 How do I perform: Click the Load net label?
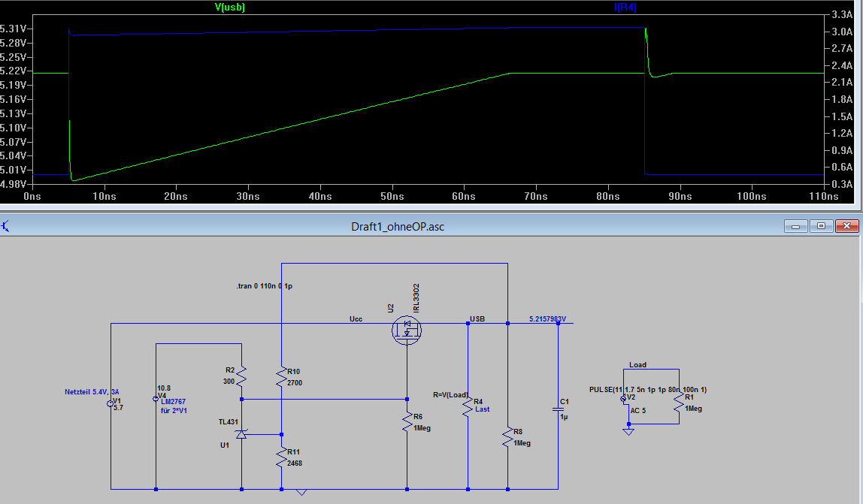[x=638, y=365]
